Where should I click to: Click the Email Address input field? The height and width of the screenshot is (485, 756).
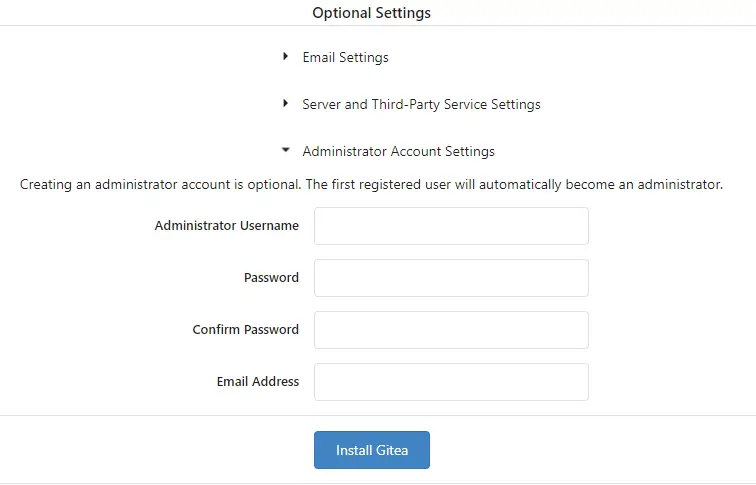pos(451,382)
